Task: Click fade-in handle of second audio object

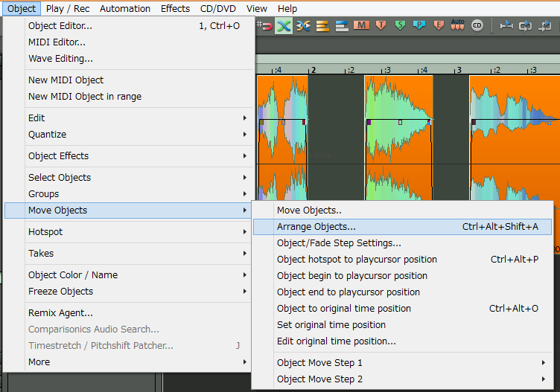Action: click(369, 122)
